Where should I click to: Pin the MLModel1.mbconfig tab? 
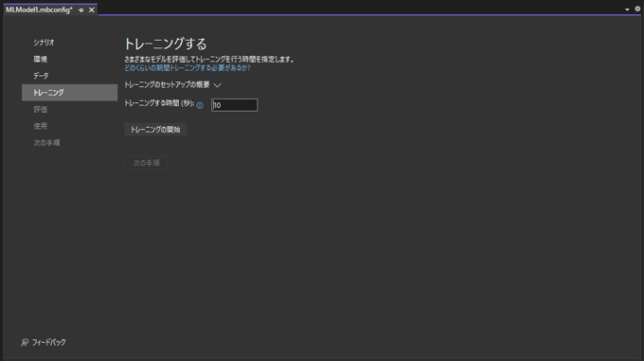[x=80, y=9]
